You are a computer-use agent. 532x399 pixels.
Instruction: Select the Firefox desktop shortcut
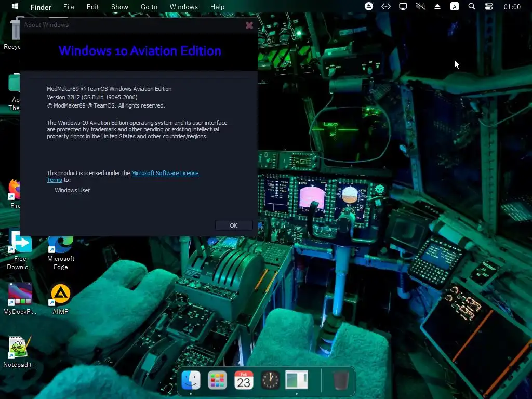(x=14, y=193)
